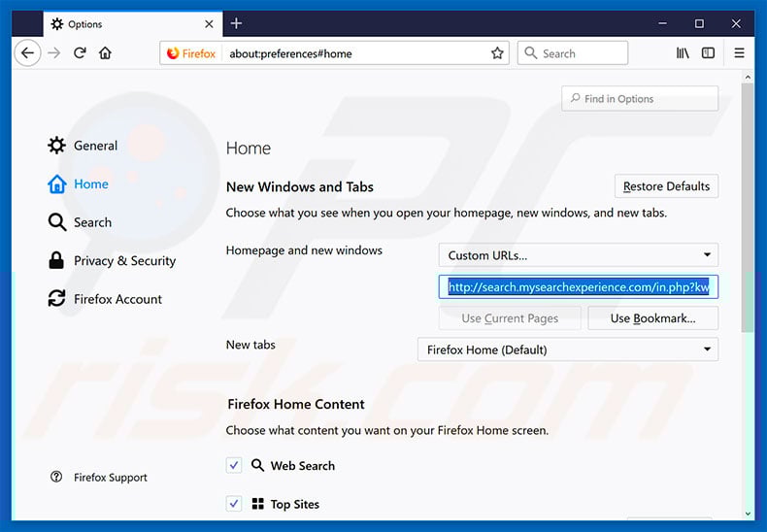Click the scrollbar up arrow
The image size is (767, 532).
[748, 77]
